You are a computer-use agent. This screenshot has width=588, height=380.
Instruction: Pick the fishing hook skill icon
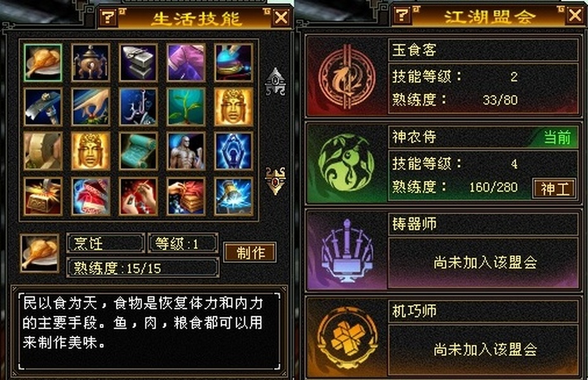[x=138, y=107]
